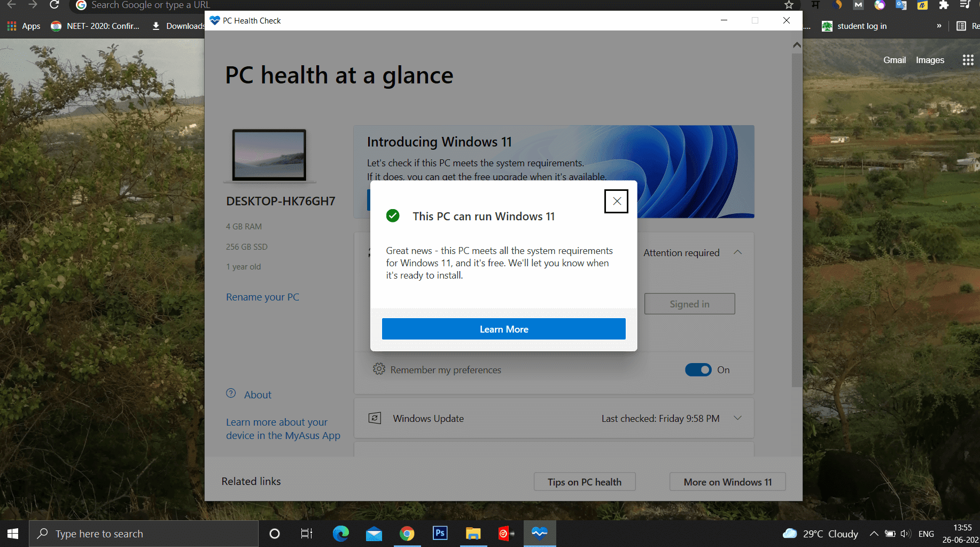Click the laptop thumbnail image
The height and width of the screenshot is (547, 980).
coord(269,155)
